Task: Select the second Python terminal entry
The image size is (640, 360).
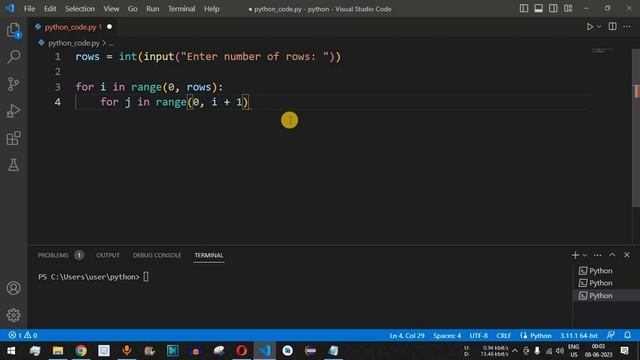Action: (x=607, y=283)
